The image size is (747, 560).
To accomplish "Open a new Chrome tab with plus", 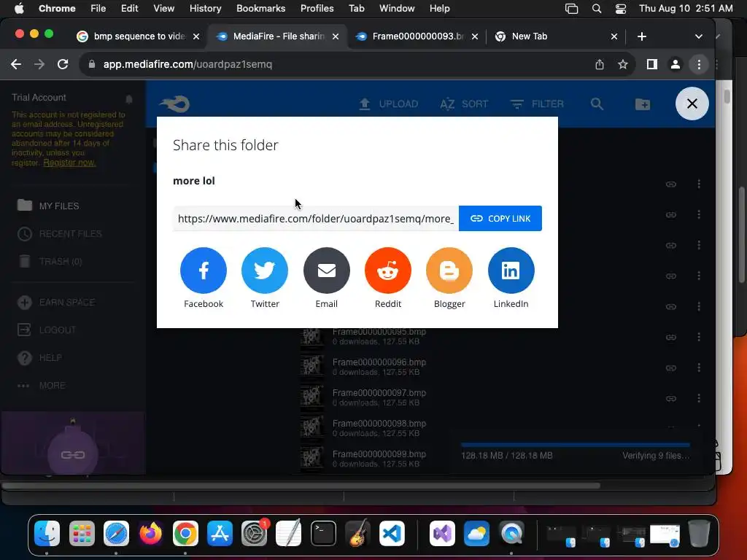I will pyautogui.click(x=642, y=36).
